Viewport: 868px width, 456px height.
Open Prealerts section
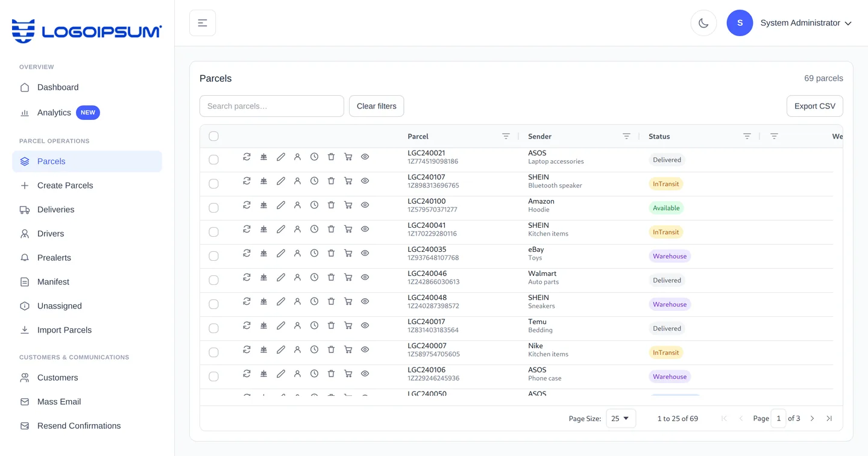[x=87, y=258]
